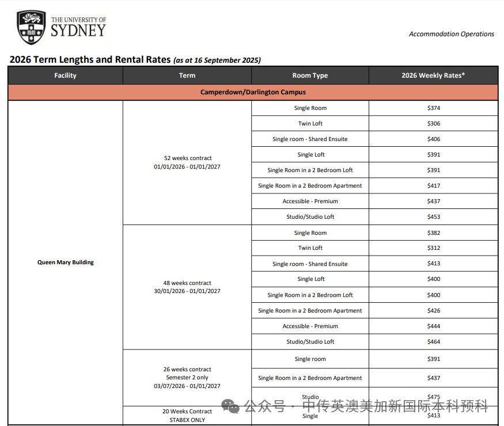Click 'Studio/Studio Loft' in the 52 weeks section
This screenshot has height=426, width=504.
click(310, 217)
